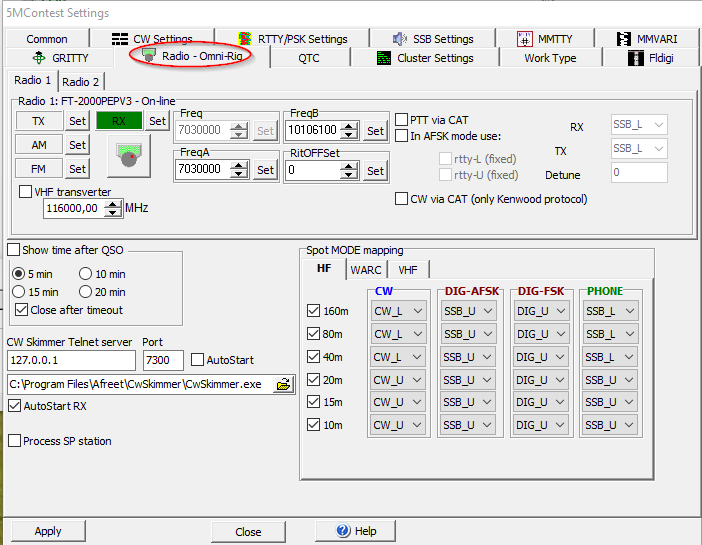The width and height of the screenshot is (702, 545).
Task: Click the radio indicator icon below RX
Action: click(127, 155)
